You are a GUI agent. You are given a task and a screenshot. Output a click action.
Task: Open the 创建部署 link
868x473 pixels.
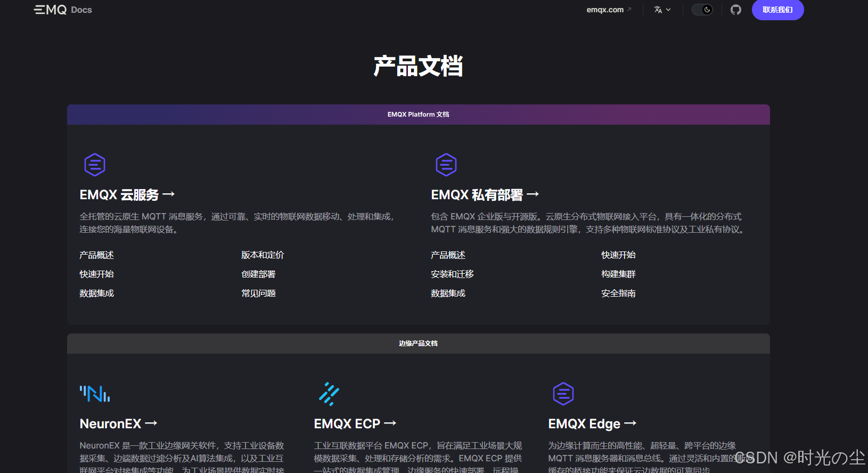point(258,274)
